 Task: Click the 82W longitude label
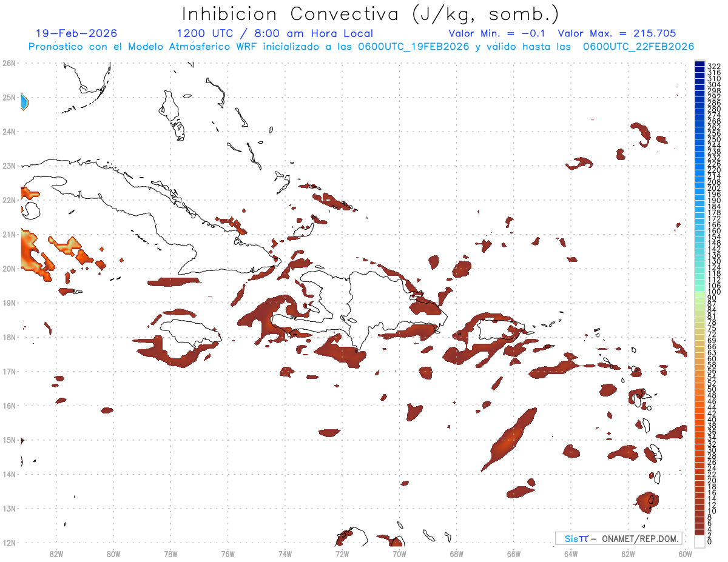pos(56,554)
